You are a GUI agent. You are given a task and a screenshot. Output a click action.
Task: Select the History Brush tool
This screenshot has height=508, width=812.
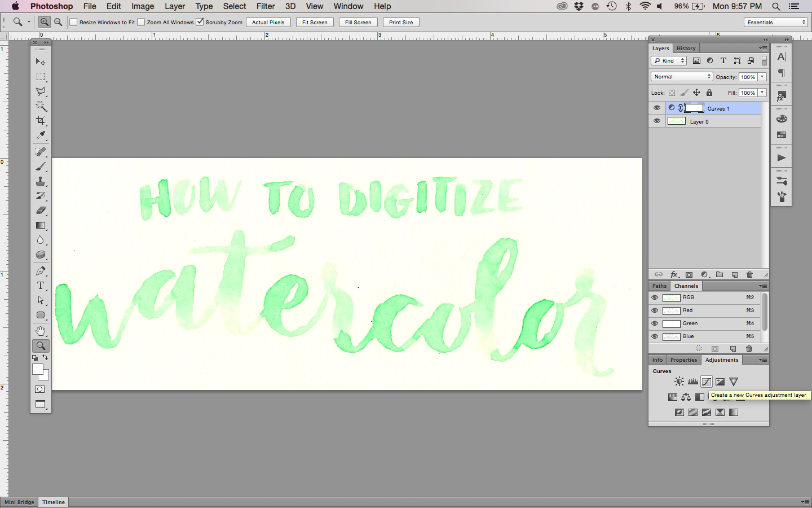click(x=41, y=196)
